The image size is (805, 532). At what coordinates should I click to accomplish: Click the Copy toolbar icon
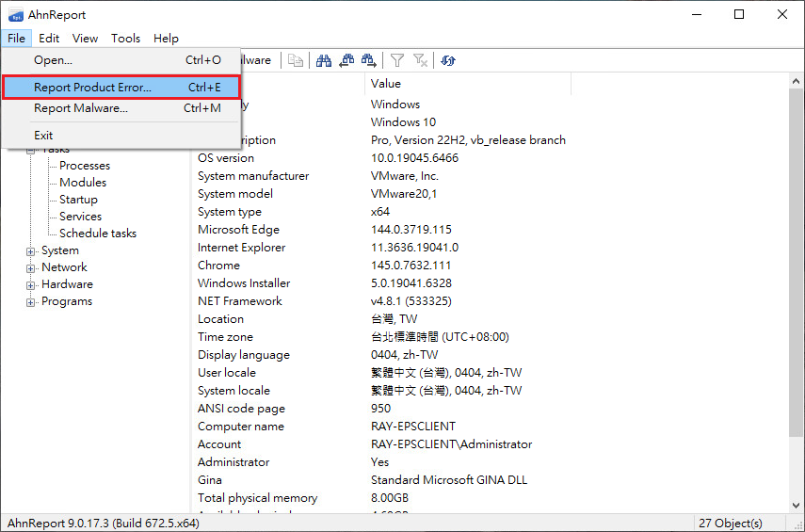tap(296, 60)
